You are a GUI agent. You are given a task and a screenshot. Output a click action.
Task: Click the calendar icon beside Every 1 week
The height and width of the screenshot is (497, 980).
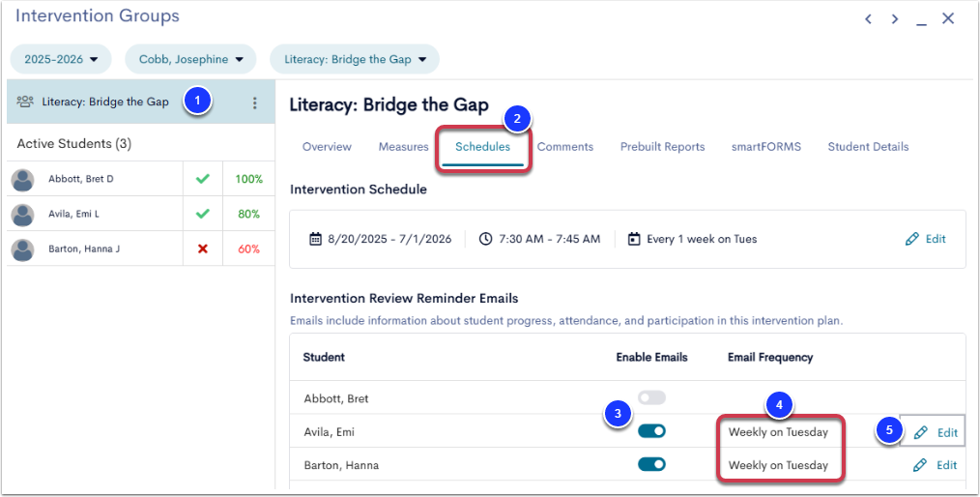pyautogui.click(x=634, y=239)
